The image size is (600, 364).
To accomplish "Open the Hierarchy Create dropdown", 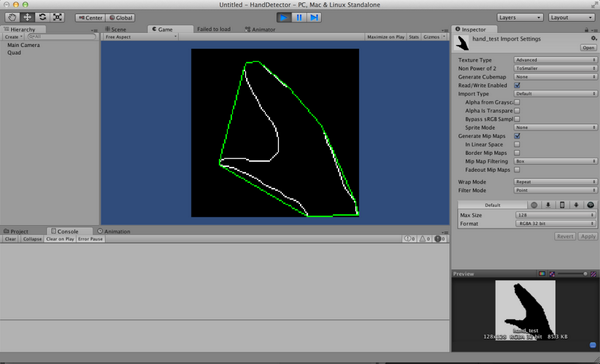I will coord(14,37).
